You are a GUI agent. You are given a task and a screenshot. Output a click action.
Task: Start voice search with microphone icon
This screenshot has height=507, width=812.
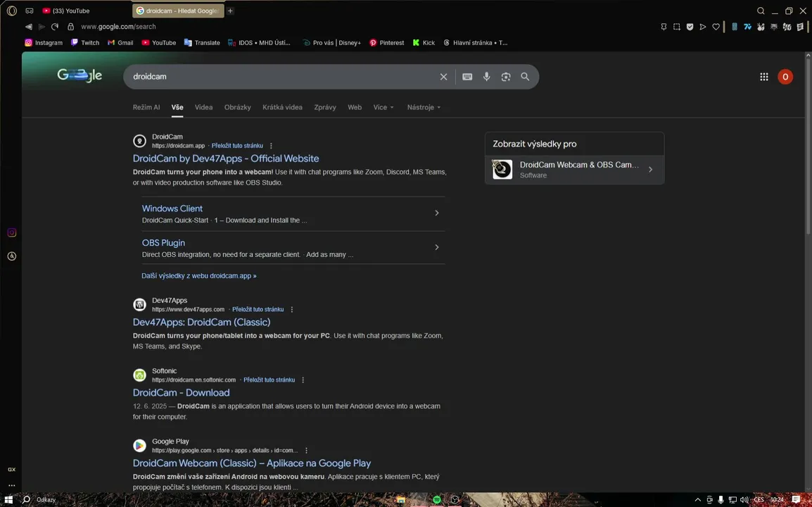pos(487,77)
